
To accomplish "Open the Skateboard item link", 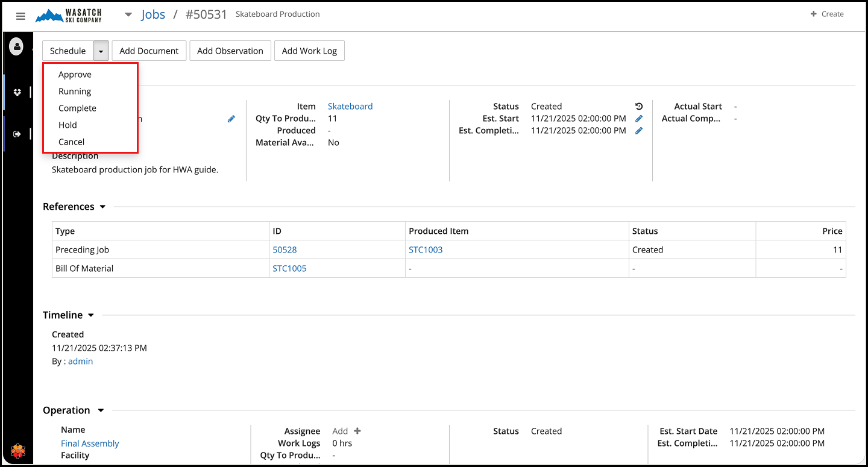I will click(x=350, y=107).
